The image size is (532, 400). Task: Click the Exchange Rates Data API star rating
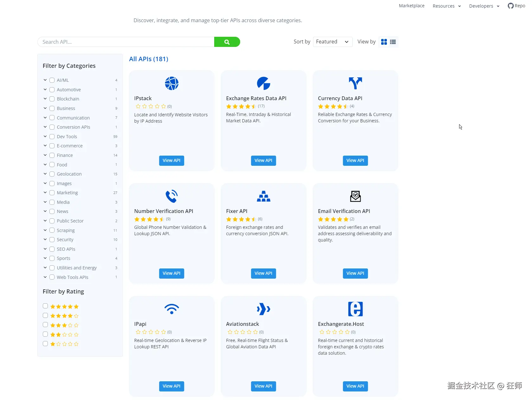(x=241, y=106)
